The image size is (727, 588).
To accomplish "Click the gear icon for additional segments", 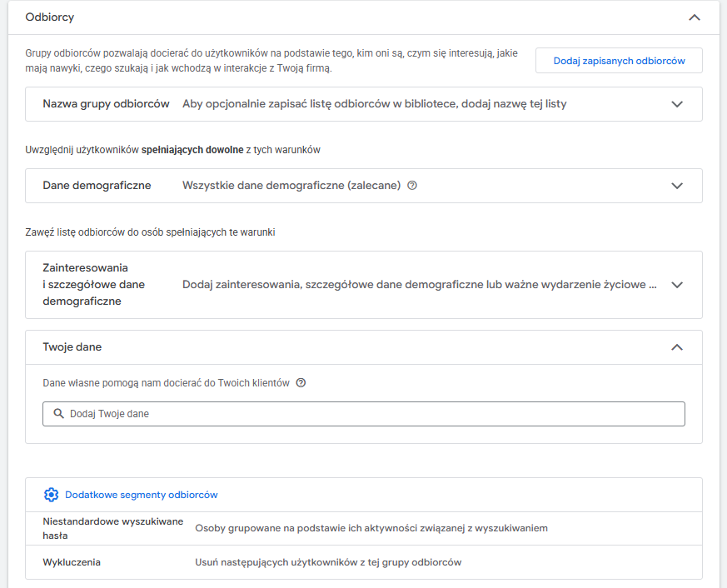I will (x=51, y=495).
